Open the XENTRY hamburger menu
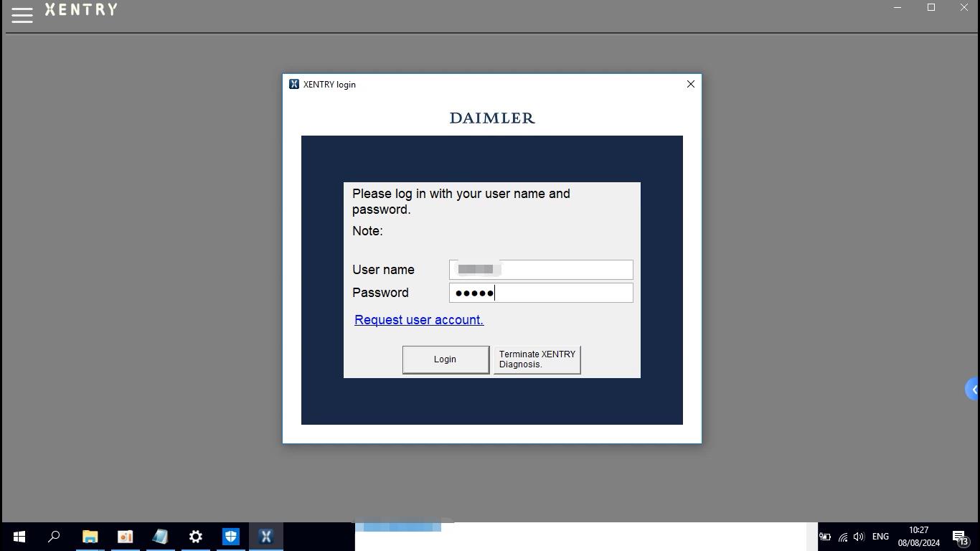 coord(22,15)
